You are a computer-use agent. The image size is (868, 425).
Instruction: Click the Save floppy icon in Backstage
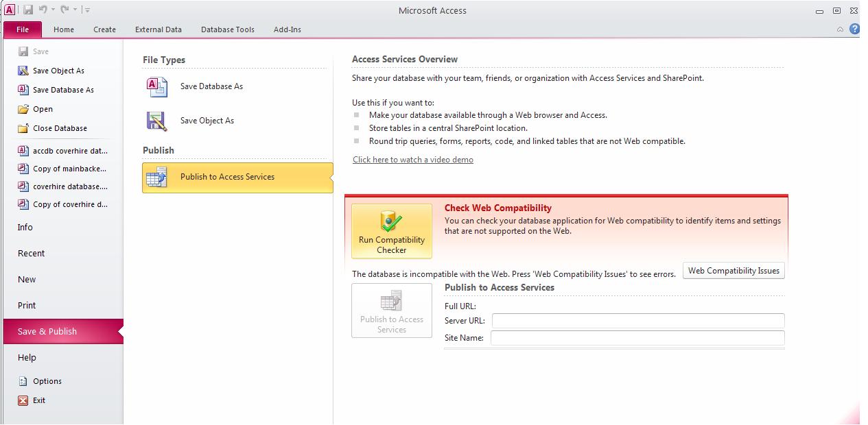click(23, 51)
